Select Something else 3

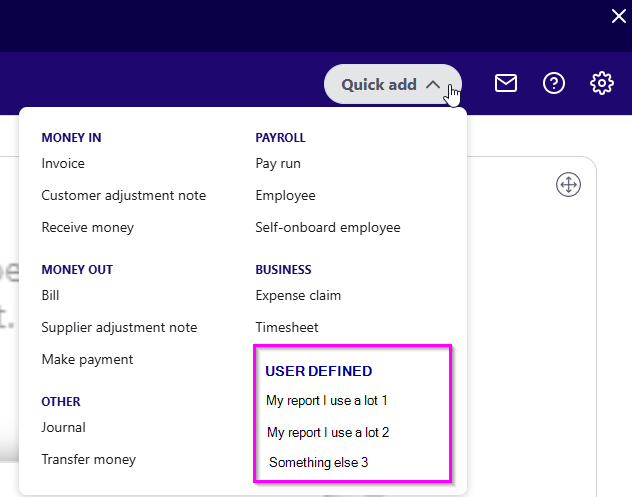(x=319, y=463)
